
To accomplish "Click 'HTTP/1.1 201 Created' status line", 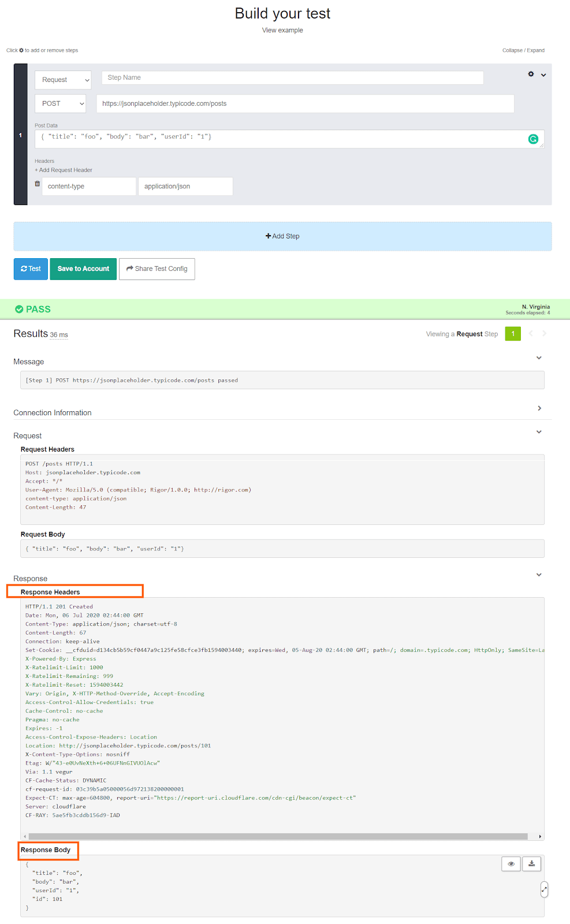I will point(59,606).
